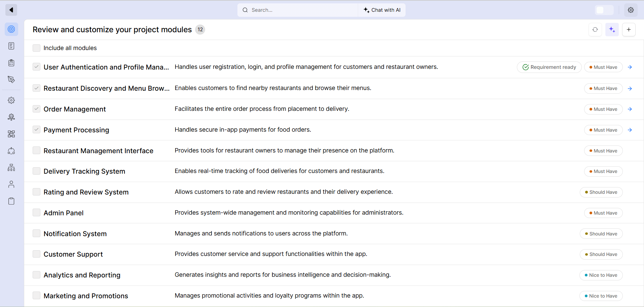Check Admin Panel checkbox
Screen dimensions: 644x307
click(x=36, y=213)
